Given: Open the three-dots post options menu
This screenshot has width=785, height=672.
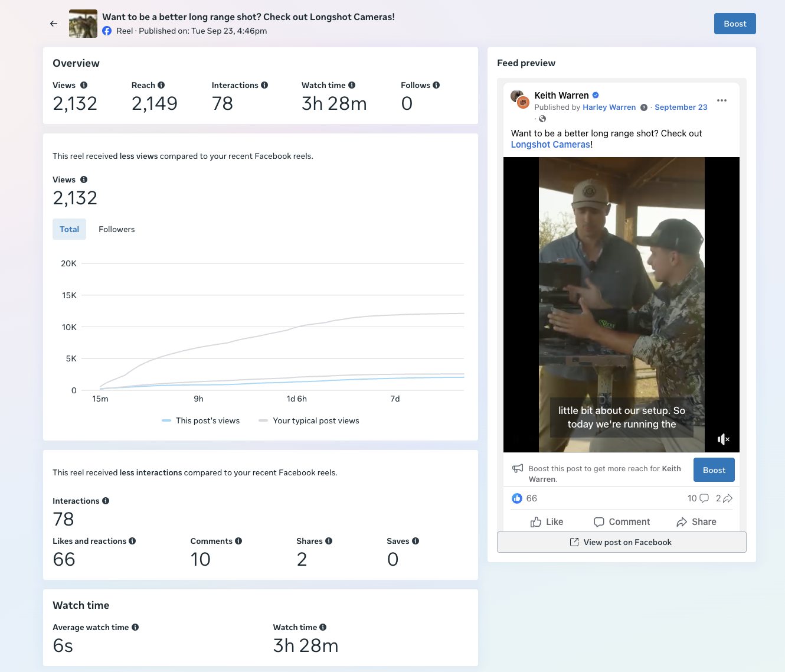Looking at the screenshot, I should (722, 100).
